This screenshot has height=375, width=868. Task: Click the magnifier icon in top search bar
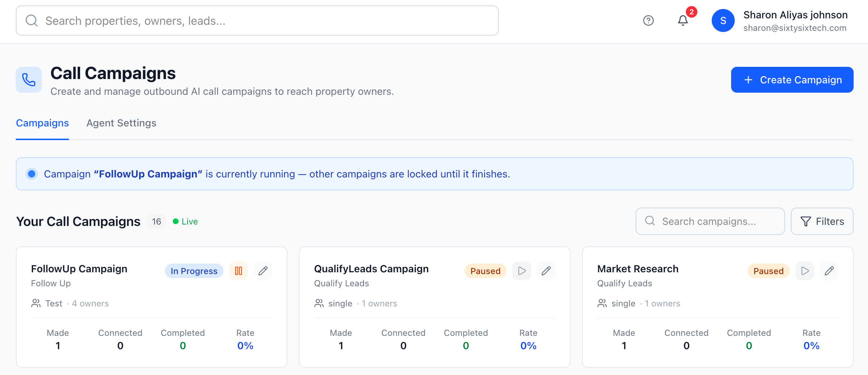point(32,20)
